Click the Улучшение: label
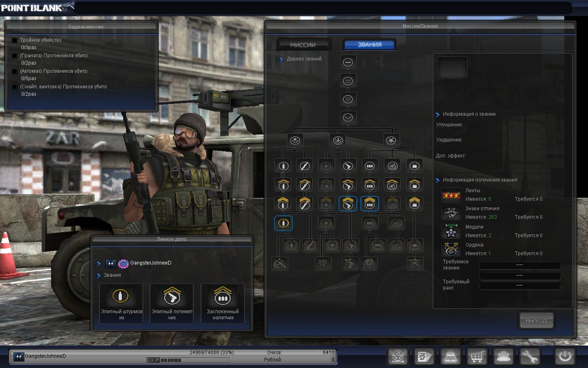 [x=450, y=125]
